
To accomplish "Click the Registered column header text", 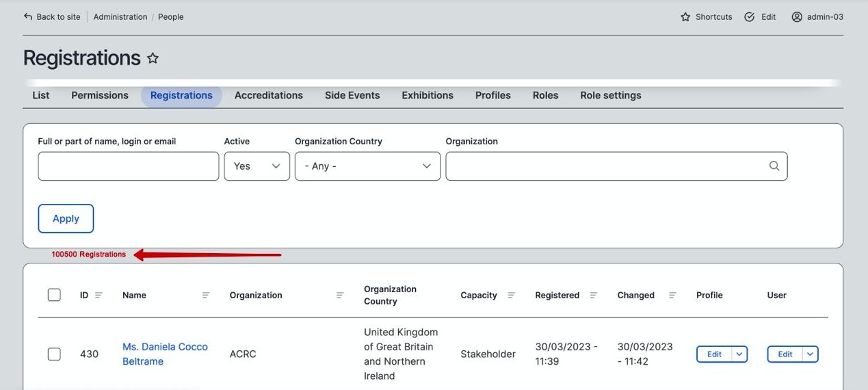I will click(x=557, y=295).
